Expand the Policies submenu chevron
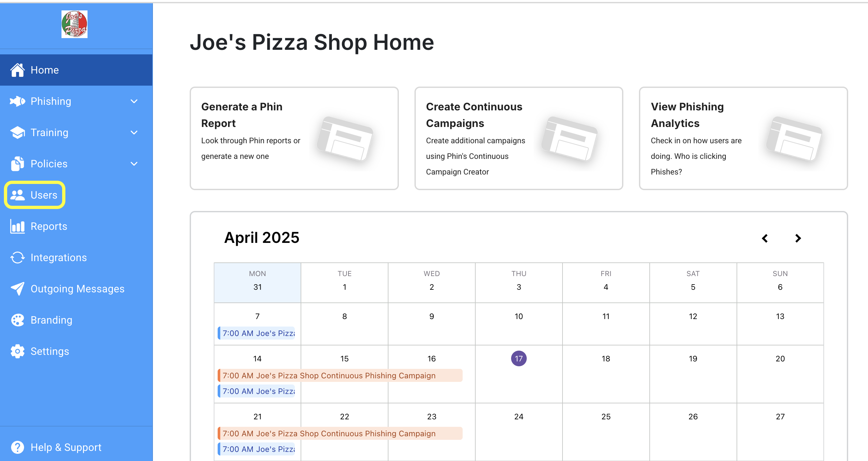The width and height of the screenshot is (868, 461). (x=134, y=164)
